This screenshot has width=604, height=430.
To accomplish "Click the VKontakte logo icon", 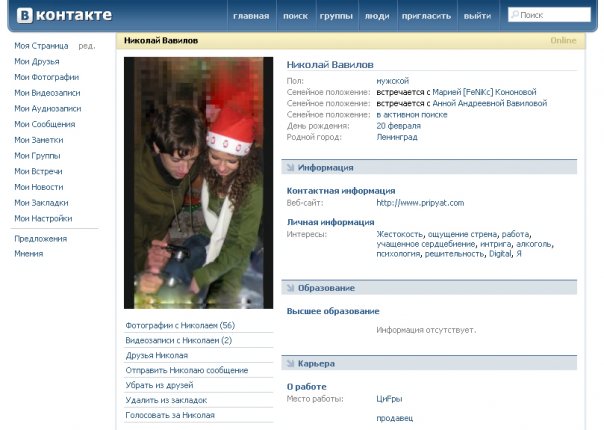I will 20,15.
